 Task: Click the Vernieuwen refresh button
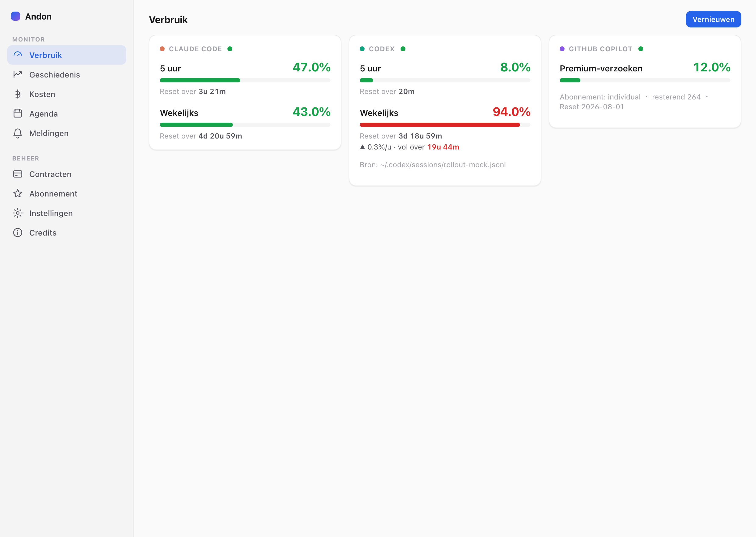[x=713, y=19]
